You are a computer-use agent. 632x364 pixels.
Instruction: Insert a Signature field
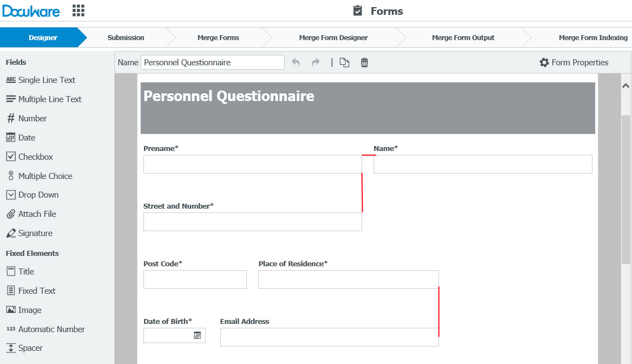pyautogui.click(x=34, y=233)
